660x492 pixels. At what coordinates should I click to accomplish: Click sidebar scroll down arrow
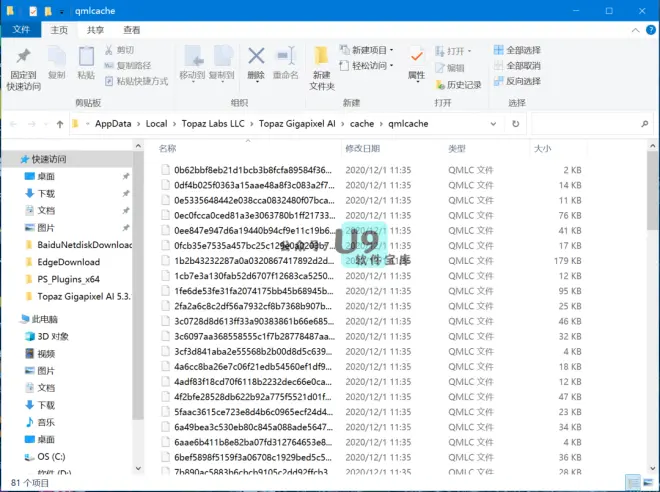tap(138, 468)
